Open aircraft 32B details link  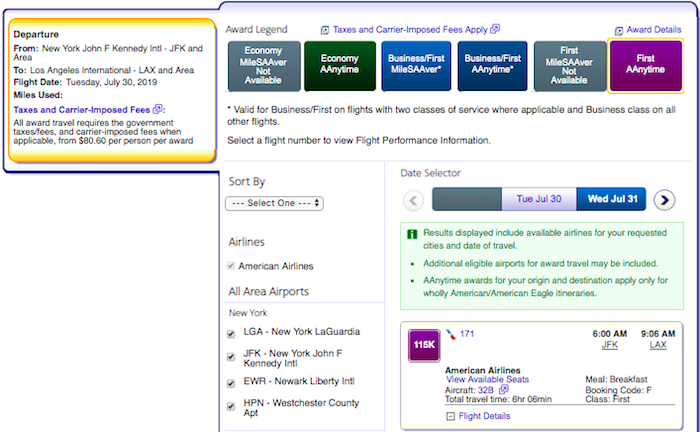coord(486,390)
